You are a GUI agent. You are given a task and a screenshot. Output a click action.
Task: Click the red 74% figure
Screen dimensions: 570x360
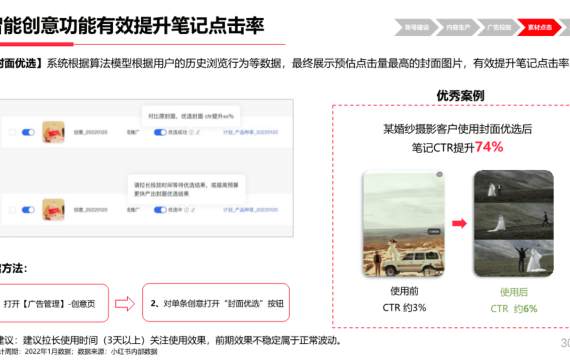click(489, 147)
